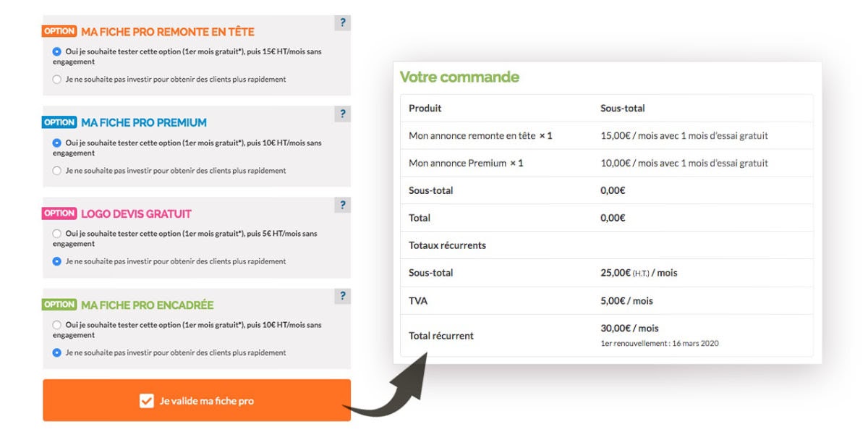Open the Logo Devis Gratuit help tooltip
Screen dimensions: 868x440
[341, 205]
